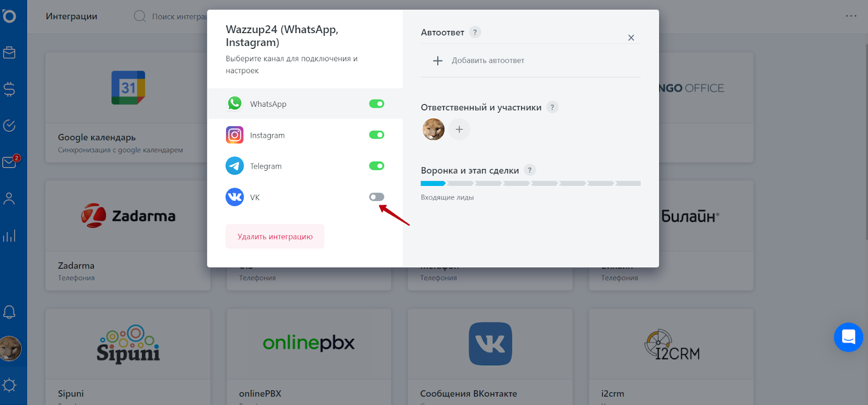Screen dimensions: 868x405
Task: Enable the VK channel toggle
Action: pyautogui.click(x=376, y=197)
